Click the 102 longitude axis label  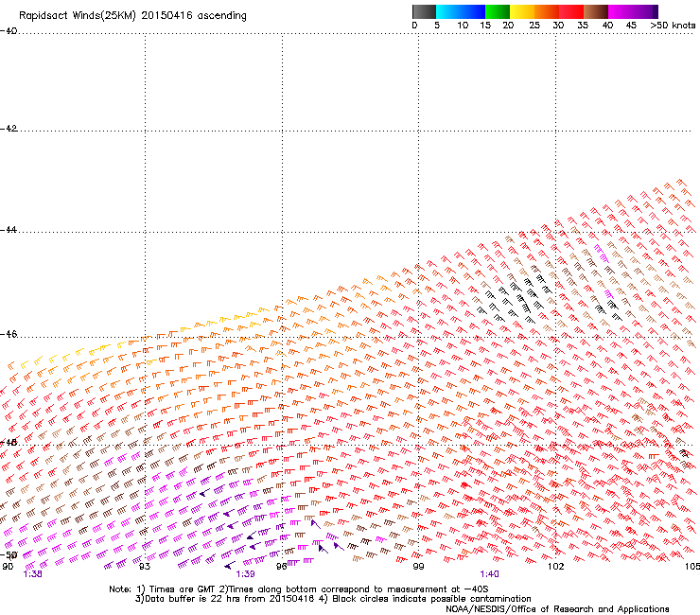(x=556, y=567)
